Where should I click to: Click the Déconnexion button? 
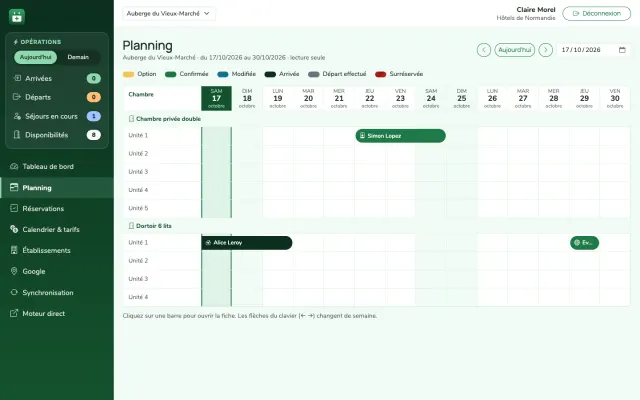pyautogui.click(x=596, y=13)
